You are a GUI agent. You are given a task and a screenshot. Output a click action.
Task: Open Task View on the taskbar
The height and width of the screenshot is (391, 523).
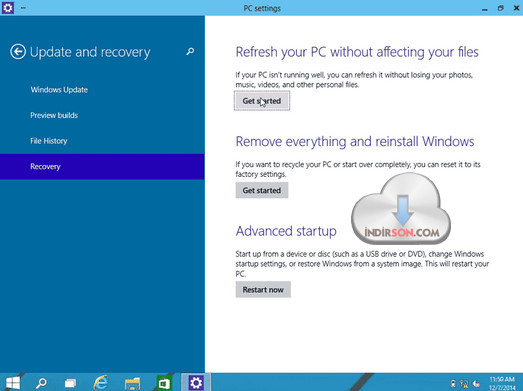click(x=70, y=383)
